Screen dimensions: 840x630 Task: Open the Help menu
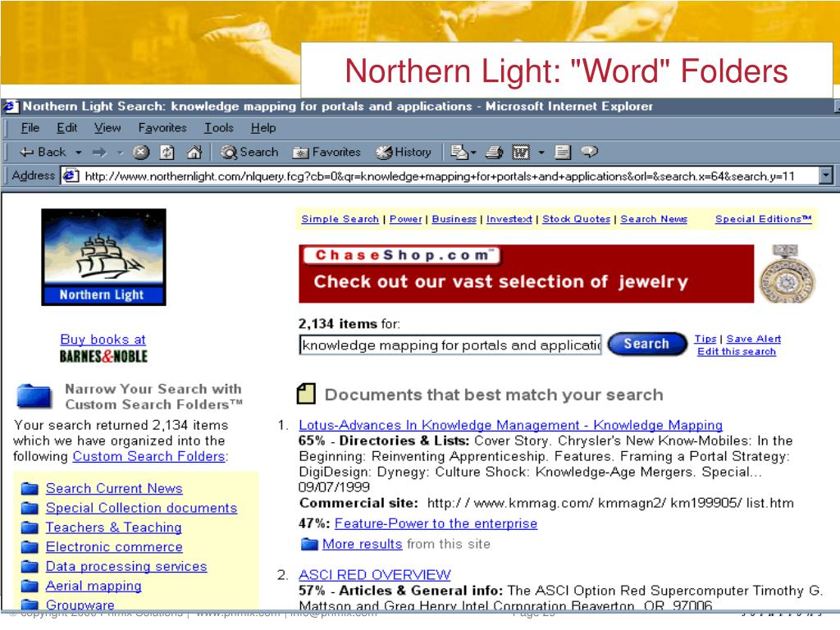tap(263, 128)
